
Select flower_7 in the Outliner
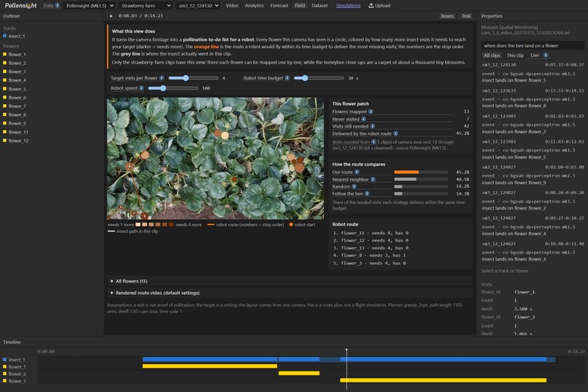(18, 106)
